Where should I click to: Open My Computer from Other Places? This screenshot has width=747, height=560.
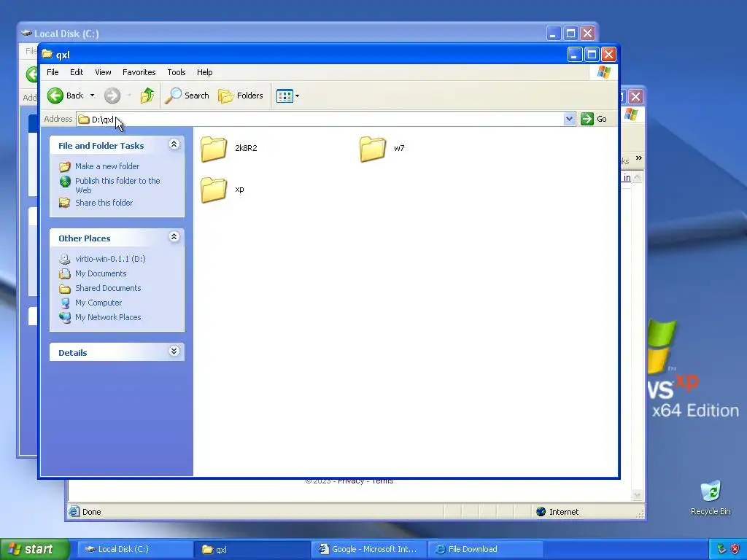(x=98, y=303)
